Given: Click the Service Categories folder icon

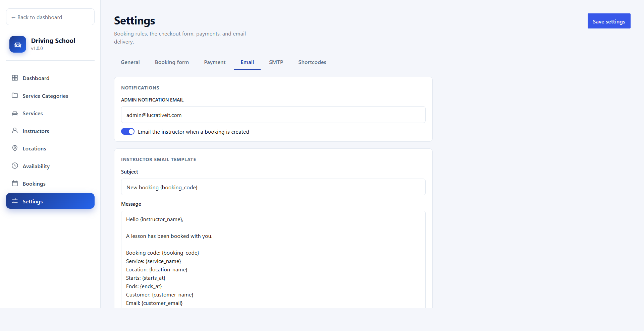Looking at the screenshot, I should tap(15, 95).
